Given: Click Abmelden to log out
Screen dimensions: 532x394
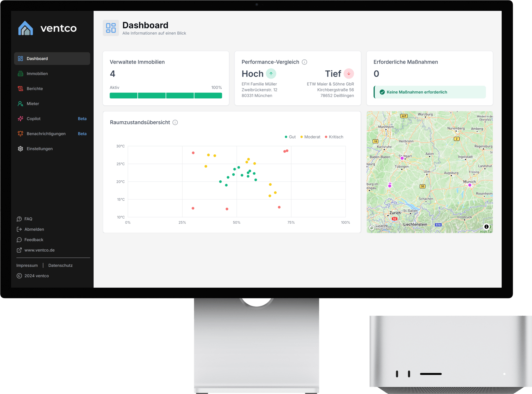Looking at the screenshot, I should point(34,229).
